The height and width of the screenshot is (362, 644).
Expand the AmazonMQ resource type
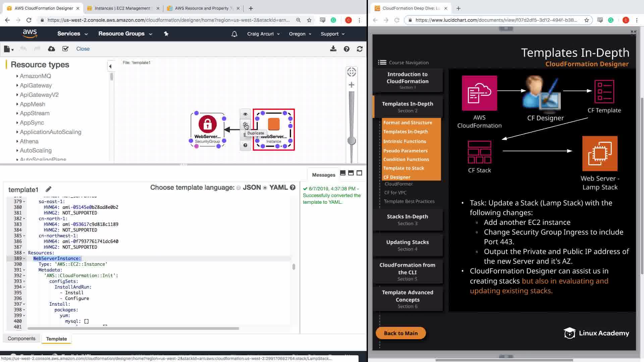17,76
